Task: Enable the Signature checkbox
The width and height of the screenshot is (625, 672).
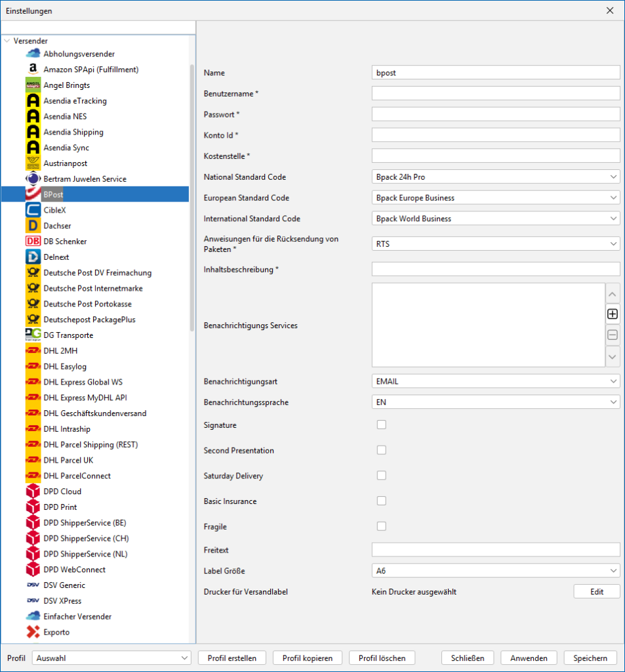Action: click(x=381, y=425)
